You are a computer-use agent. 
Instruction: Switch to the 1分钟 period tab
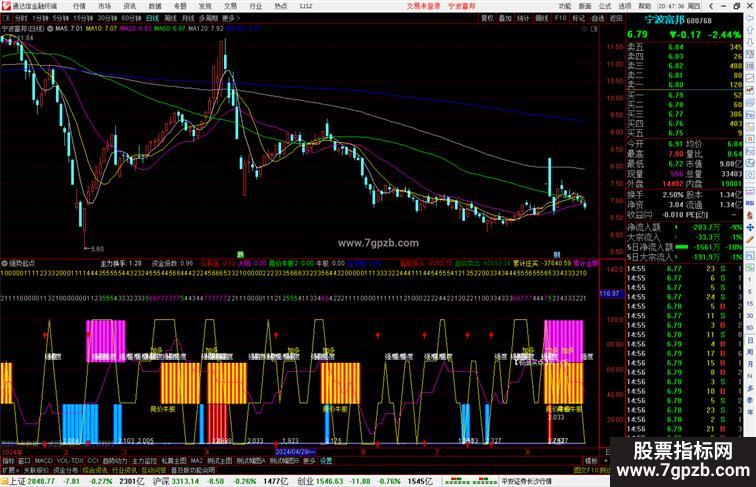40,18
